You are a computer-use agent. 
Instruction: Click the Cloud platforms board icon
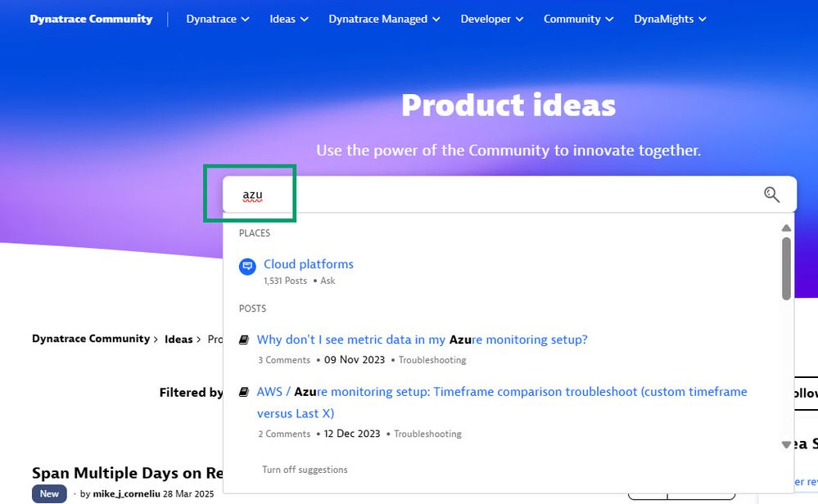click(x=247, y=267)
